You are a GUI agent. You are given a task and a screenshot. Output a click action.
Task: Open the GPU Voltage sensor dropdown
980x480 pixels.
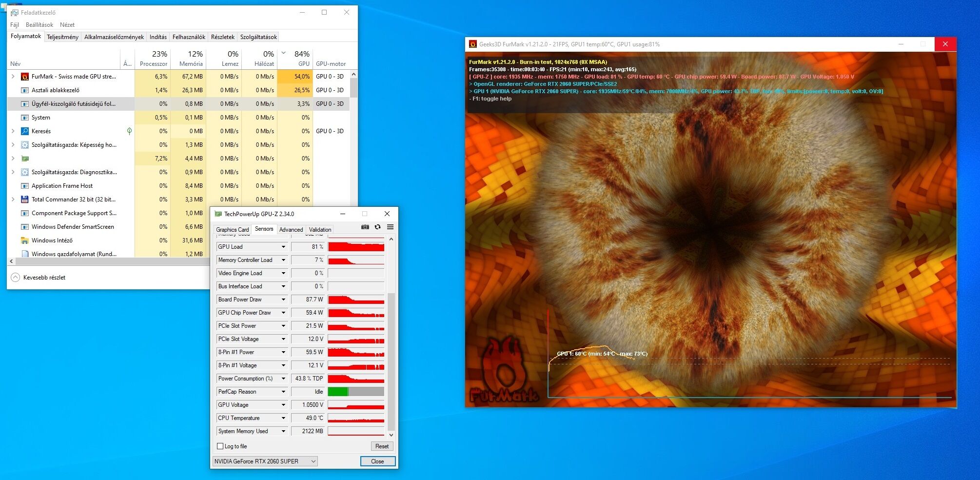click(x=283, y=405)
